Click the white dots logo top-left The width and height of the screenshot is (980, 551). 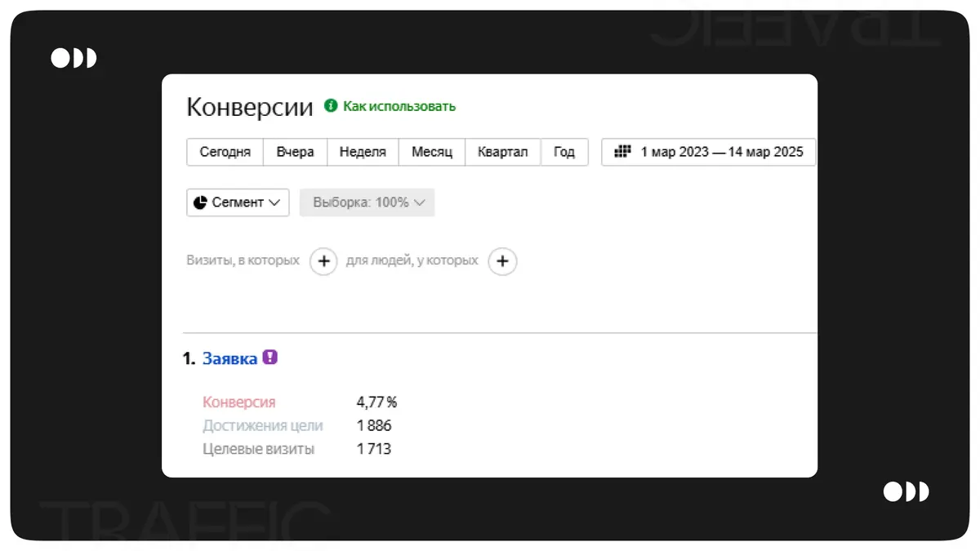[73, 58]
